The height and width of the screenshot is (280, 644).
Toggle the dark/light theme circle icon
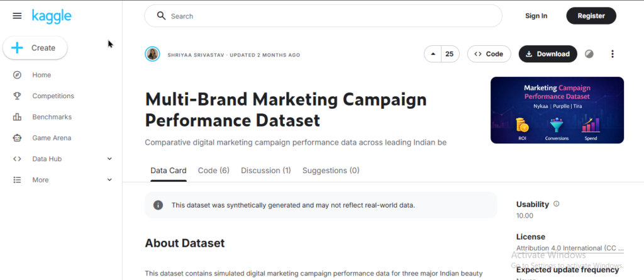pyautogui.click(x=589, y=54)
